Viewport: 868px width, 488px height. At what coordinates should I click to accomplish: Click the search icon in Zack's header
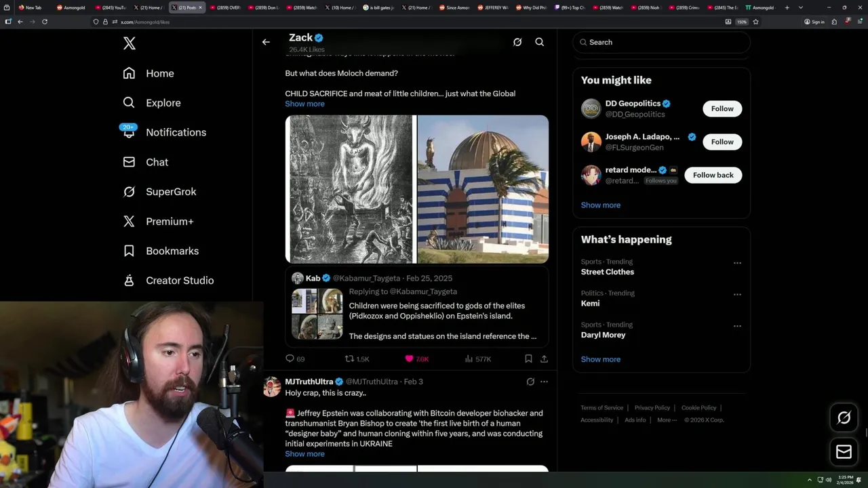pos(540,42)
